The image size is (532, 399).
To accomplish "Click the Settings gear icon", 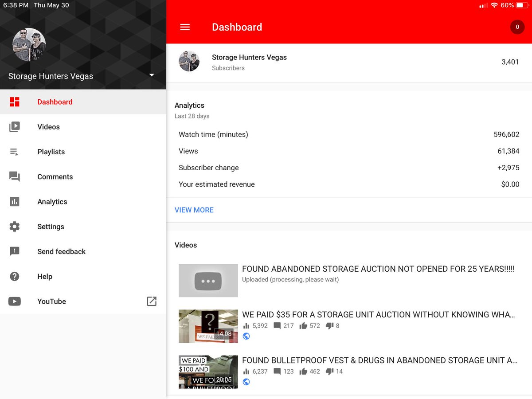I will (15, 227).
